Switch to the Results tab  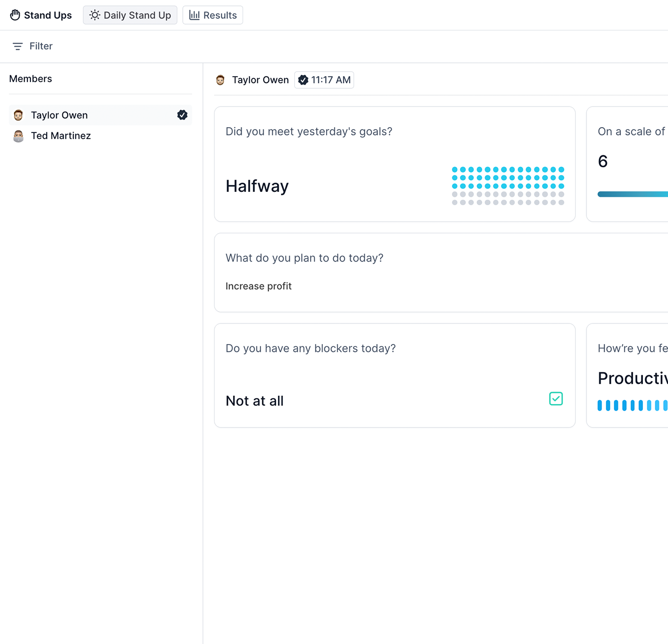click(213, 15)
